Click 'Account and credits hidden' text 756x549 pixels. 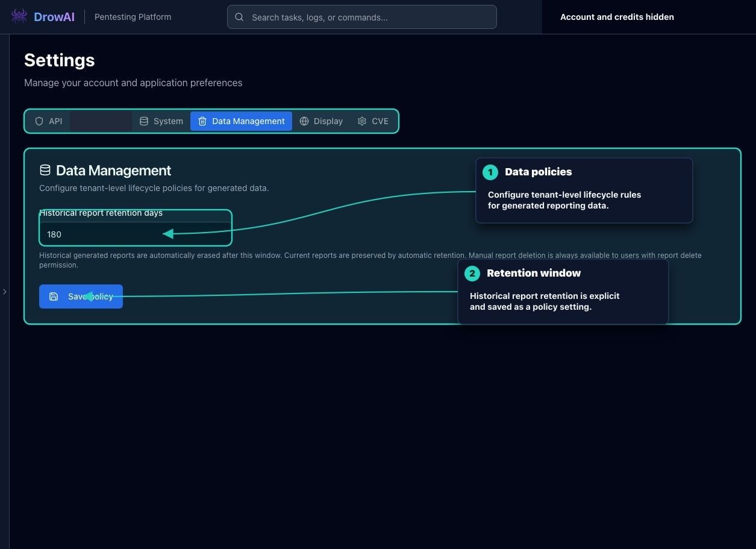point(617,17)
